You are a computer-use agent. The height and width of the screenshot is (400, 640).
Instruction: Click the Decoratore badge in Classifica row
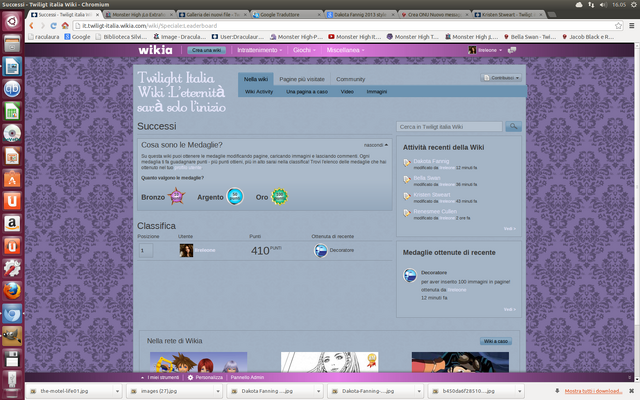point(320,251)
